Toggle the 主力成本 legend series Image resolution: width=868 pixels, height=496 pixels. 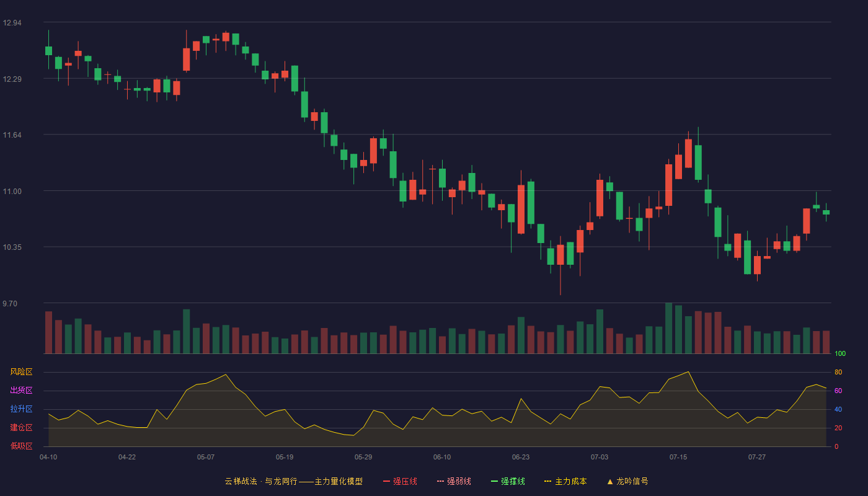pyautogui.click(x=565, y=481)
